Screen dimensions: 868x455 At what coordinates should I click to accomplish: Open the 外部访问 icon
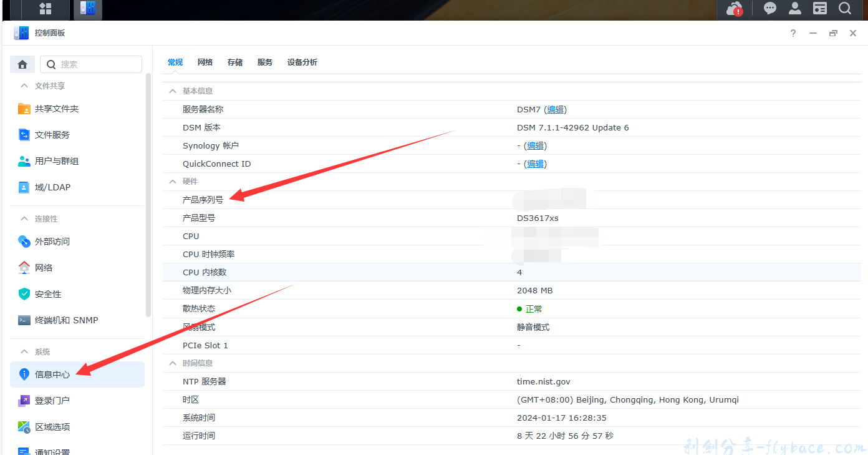(24, 242)
